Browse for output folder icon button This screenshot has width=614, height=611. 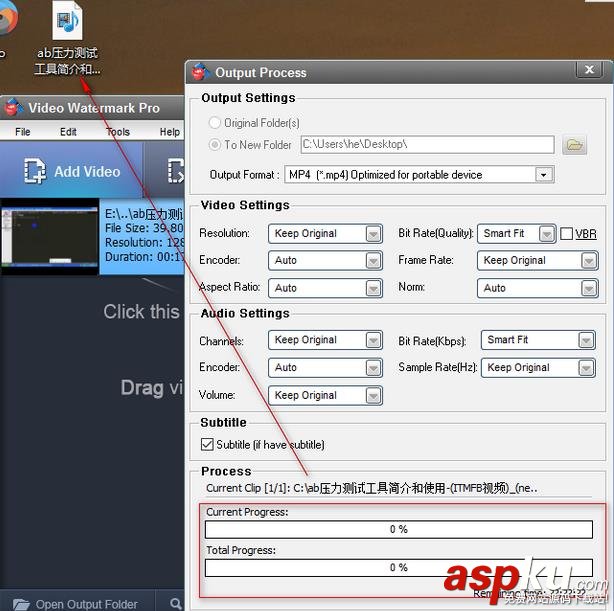574,145
